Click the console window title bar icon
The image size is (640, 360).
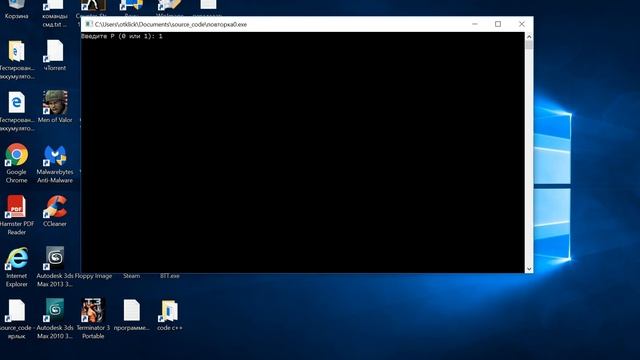coord(89,24)
